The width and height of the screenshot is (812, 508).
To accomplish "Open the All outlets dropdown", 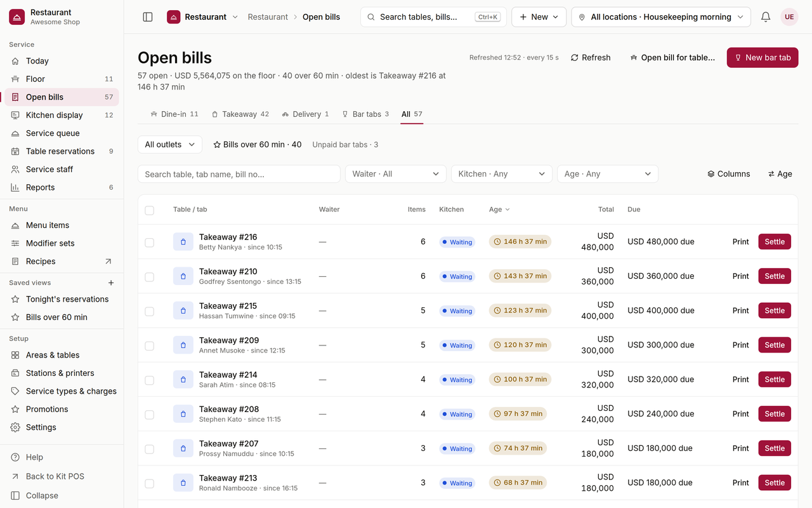I will coord(170,145).
